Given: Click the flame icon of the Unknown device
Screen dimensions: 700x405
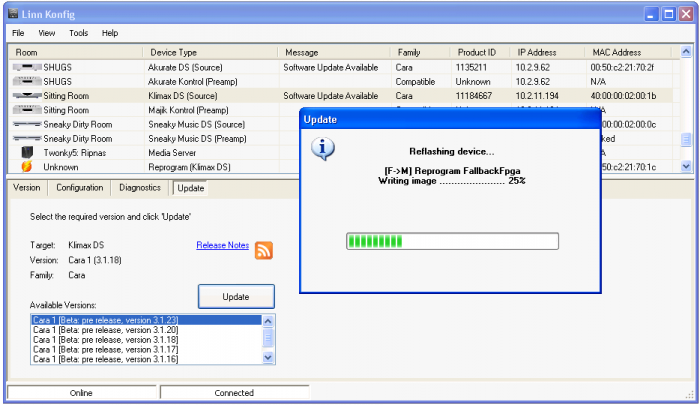Looking at the screenshot, I should tap(27, 167).
